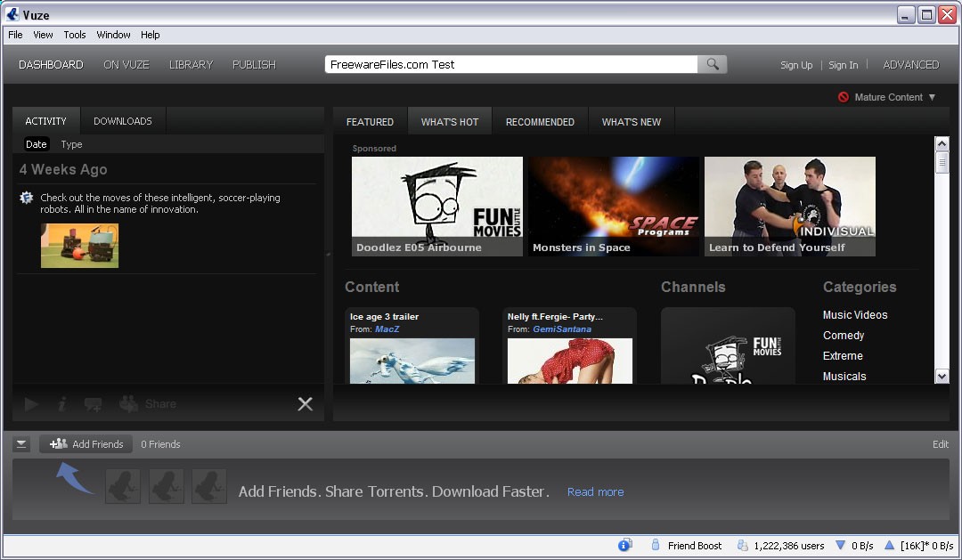Click the Sign Up link
Viewport: 962px width, 560px height.
pos(796,65)
